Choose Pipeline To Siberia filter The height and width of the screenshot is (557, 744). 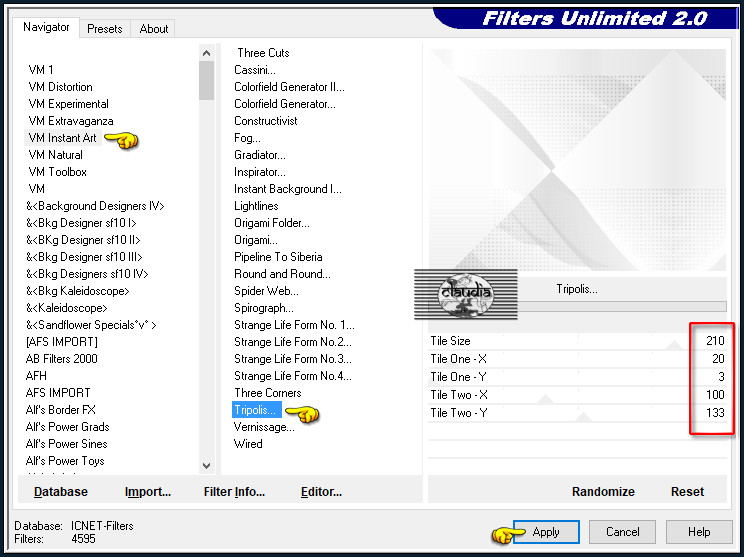point(278,257)
